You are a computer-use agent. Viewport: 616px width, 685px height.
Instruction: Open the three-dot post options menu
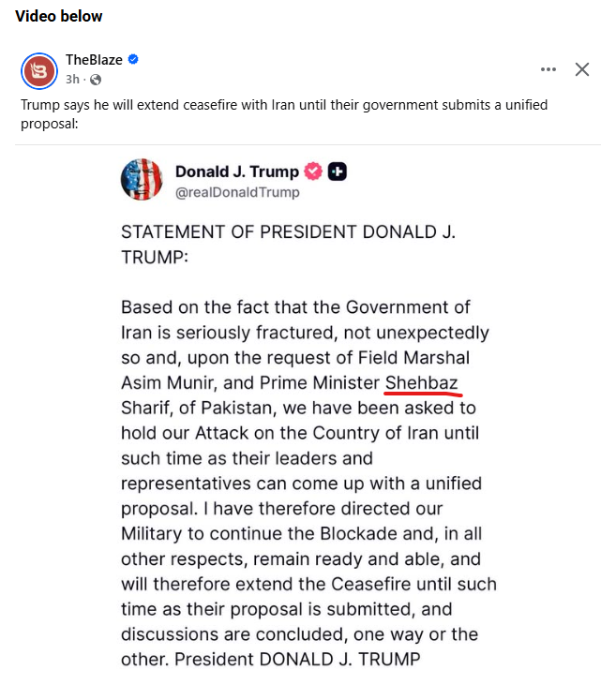coord(548,69)
